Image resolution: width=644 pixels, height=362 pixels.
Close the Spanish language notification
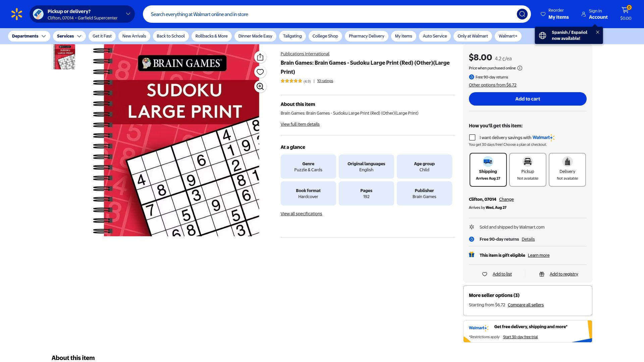[597, 32]
